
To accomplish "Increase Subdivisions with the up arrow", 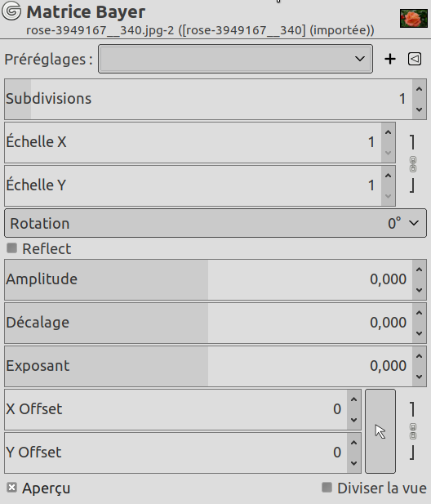I will pos(419,89).
